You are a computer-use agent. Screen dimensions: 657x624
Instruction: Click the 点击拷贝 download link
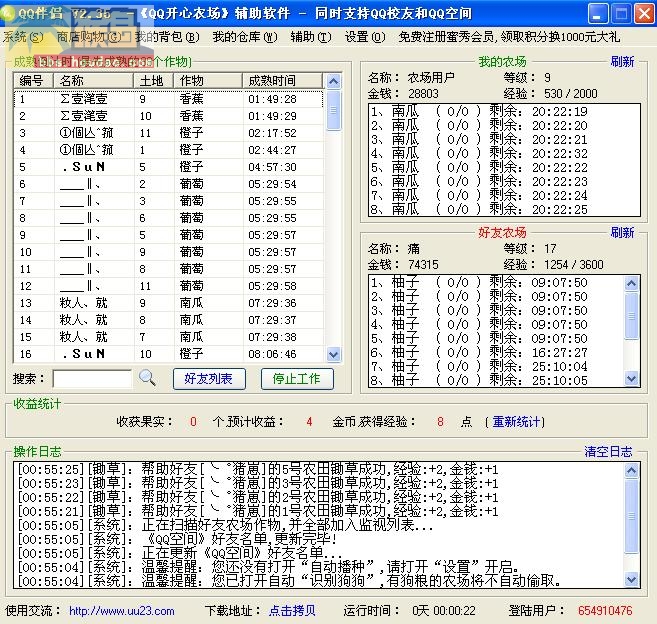(x=292, y=611)
